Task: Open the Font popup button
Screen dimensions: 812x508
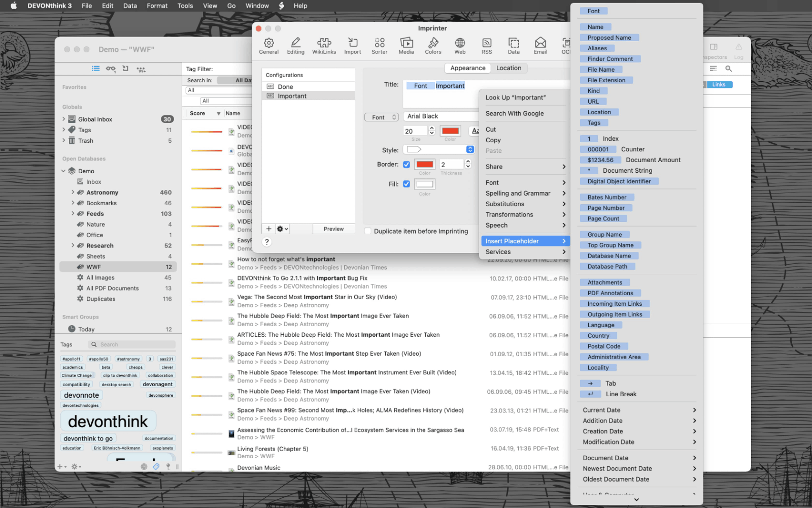Action: (381, 117)
